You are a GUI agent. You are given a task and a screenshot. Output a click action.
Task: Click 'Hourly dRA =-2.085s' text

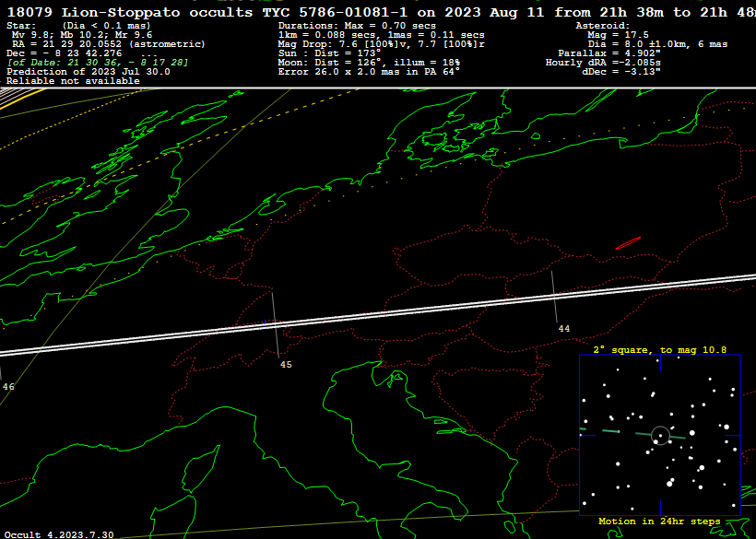603,62
